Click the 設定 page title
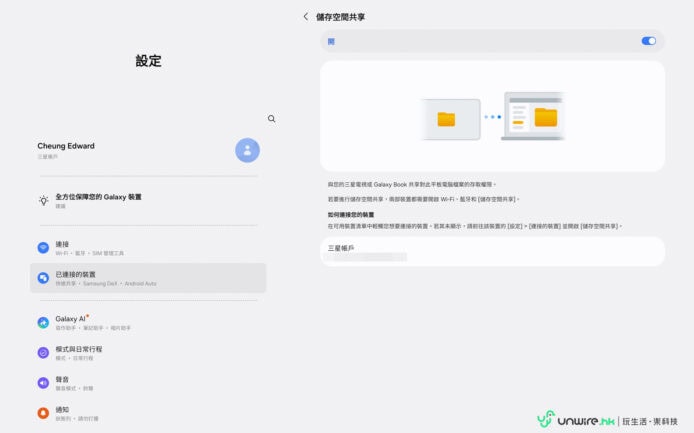Viewport: 694px width, 433px height. coord(148,61)
